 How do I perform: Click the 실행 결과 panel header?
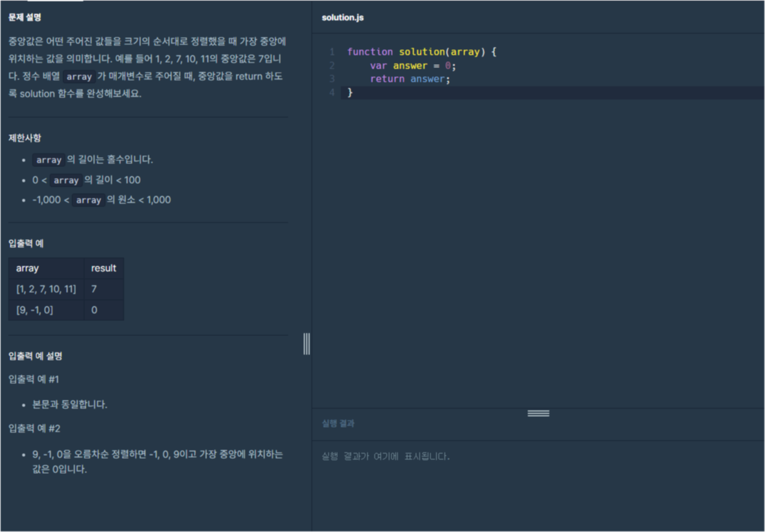pyautogui.click(x=338, y=424)
